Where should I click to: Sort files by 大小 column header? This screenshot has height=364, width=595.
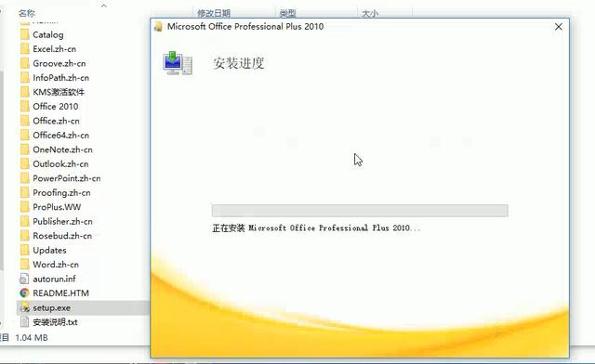(x=370, y=14)
